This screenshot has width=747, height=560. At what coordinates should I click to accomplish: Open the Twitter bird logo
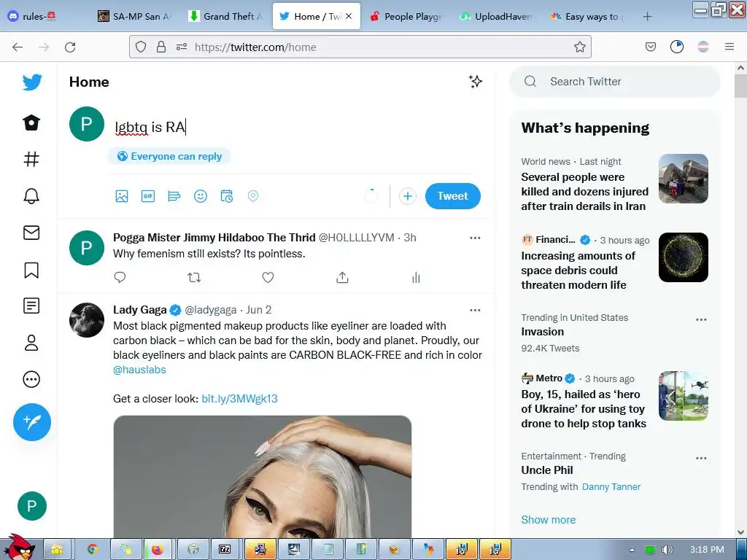click(x=32, y=82)
